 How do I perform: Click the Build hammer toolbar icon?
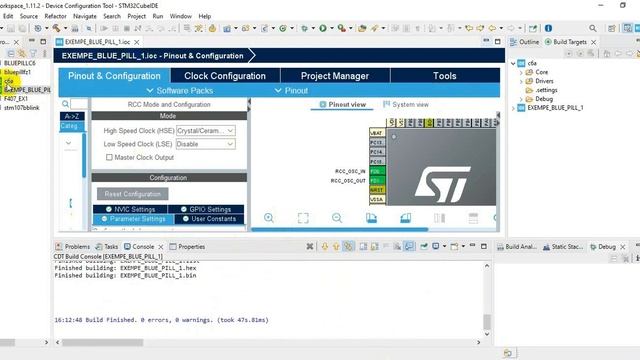(56, 28)
